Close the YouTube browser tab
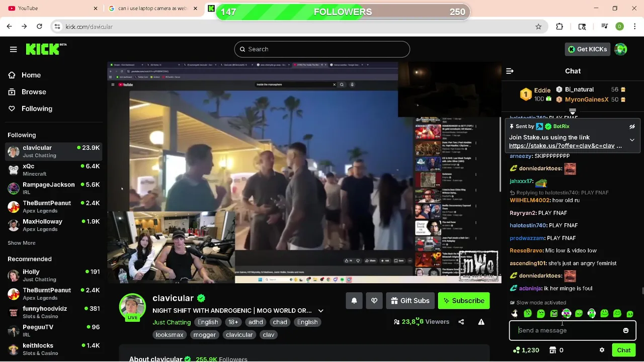The width and height of the screenshot is (644, 362). coord(96,9)
